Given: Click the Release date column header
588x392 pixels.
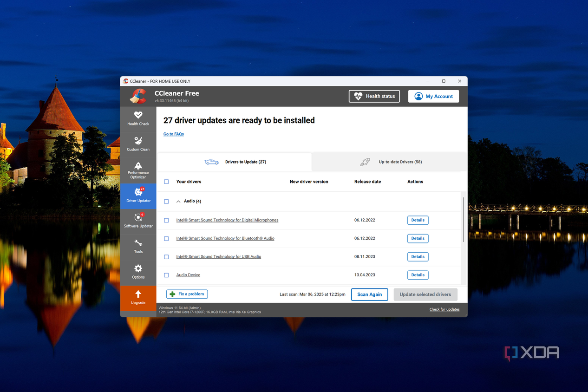Looking at the screenshot, I should (367, 182).
